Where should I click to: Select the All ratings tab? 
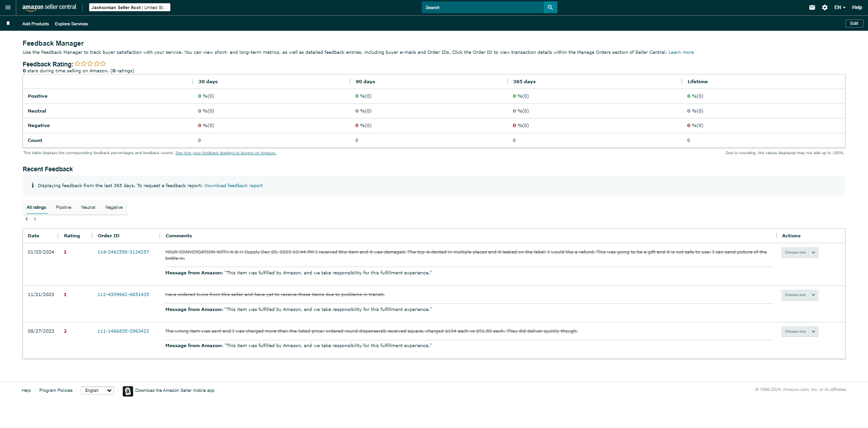(x=36, y=207)
